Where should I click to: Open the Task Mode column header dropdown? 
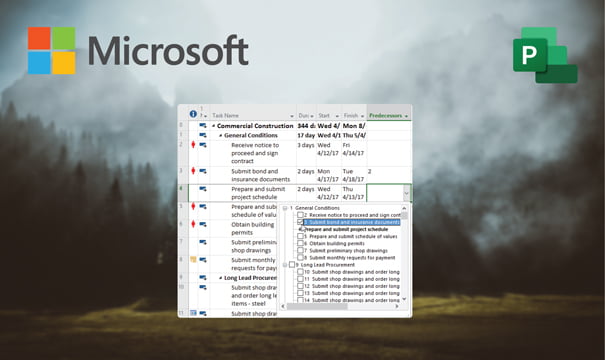[x=205, y=116]
